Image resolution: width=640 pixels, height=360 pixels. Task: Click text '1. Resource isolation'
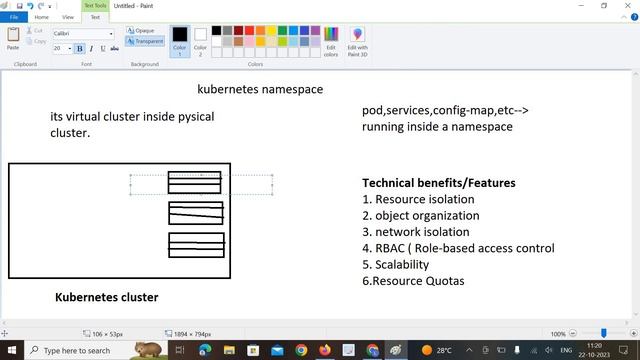click(418, 199)
